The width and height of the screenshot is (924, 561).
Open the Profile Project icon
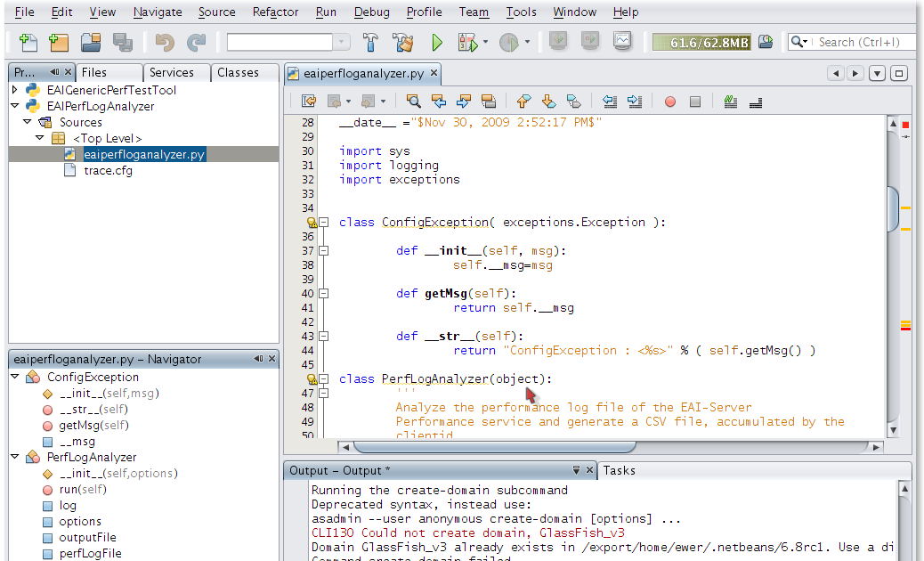point(507,41)
